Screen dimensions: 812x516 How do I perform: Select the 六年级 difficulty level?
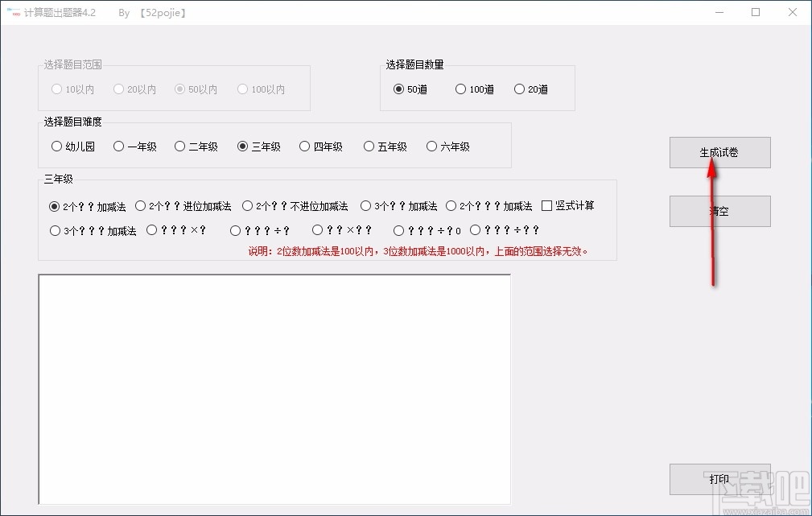pyautogui.click(x=432, y=146)
